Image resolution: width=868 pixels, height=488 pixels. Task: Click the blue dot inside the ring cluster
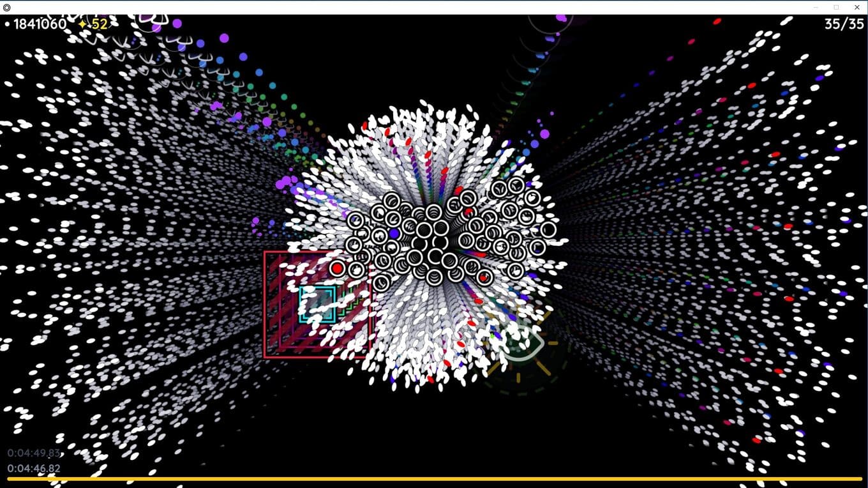pos(394,234)
